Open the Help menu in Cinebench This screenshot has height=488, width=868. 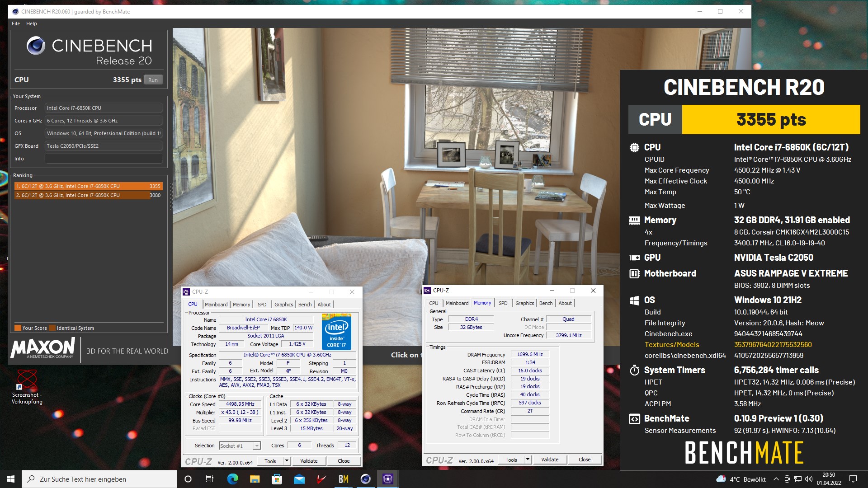click(32, 23)
